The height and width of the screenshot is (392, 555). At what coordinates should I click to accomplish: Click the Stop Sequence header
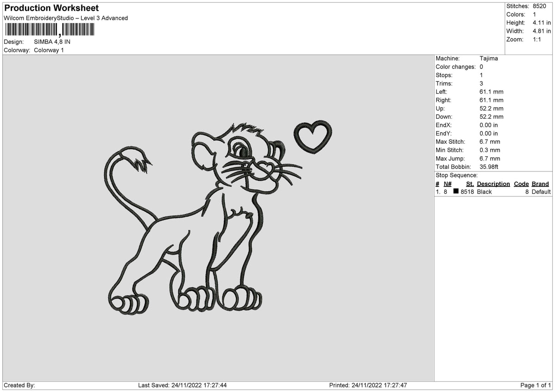[x=456, y=175]
